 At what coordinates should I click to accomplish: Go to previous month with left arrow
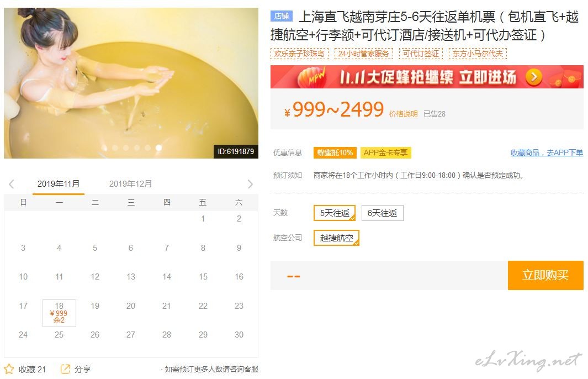[12, 184]
